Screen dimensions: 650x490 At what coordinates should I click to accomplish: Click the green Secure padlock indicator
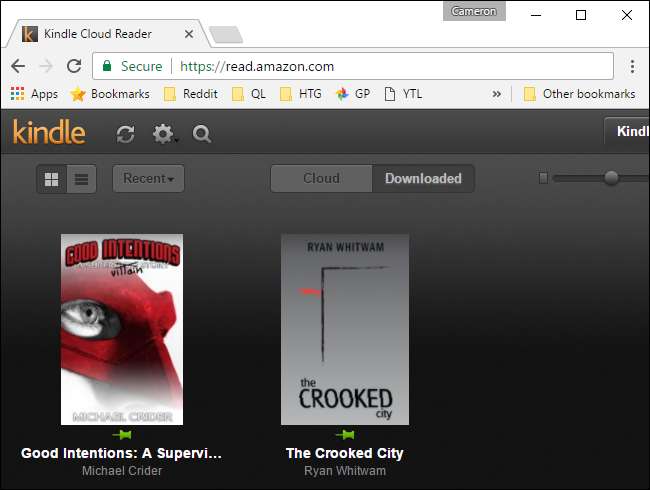[132, 66]
